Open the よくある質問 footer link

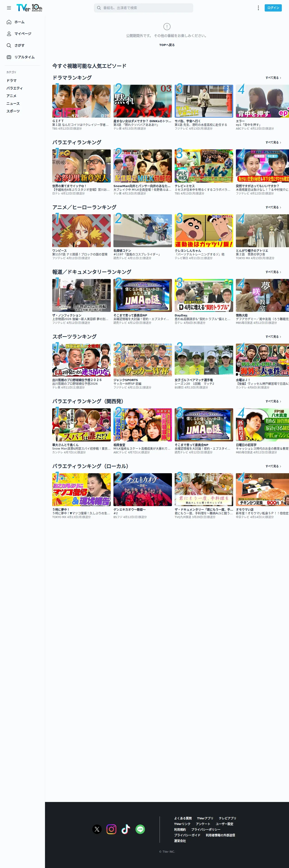183,818
